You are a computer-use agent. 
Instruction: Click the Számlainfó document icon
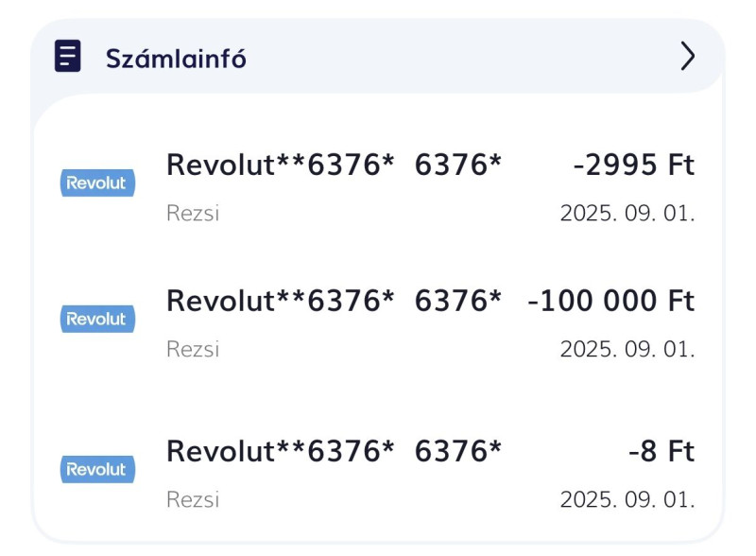click(67, 56)
